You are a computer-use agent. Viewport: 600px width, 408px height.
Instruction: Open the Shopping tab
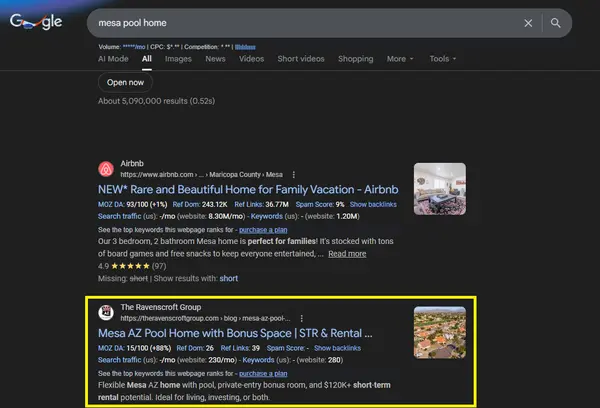click(355, 59)
